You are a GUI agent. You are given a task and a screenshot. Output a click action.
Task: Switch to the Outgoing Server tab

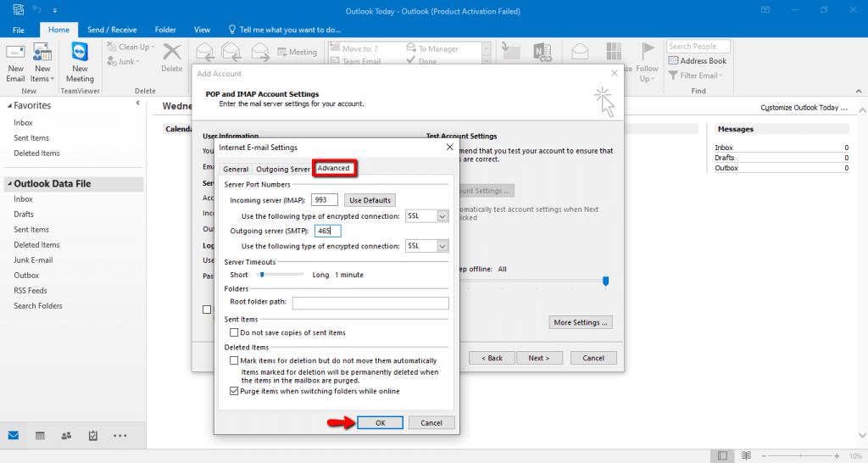[283, 170]
